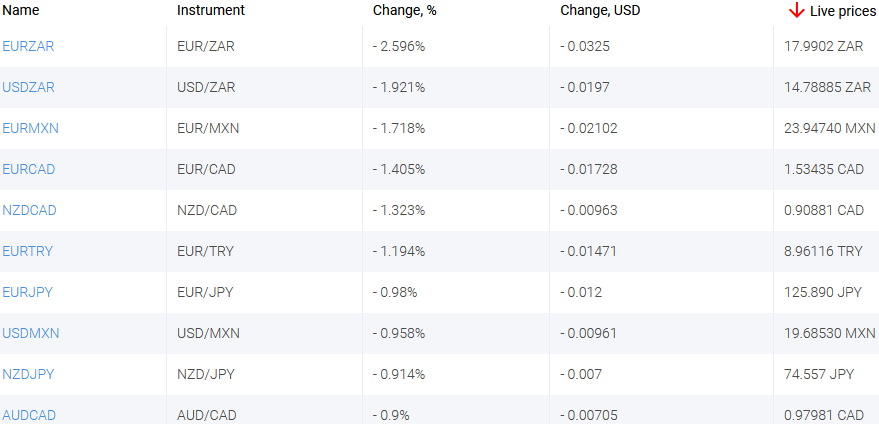Sort by Change, USD column header
879x424 pixels.
[600, 10]
